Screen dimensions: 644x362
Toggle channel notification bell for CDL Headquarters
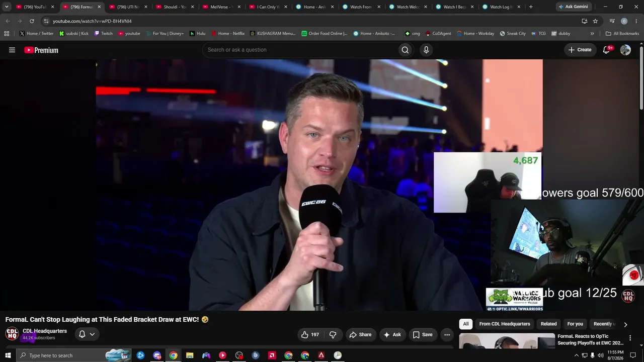click(82, 334)
